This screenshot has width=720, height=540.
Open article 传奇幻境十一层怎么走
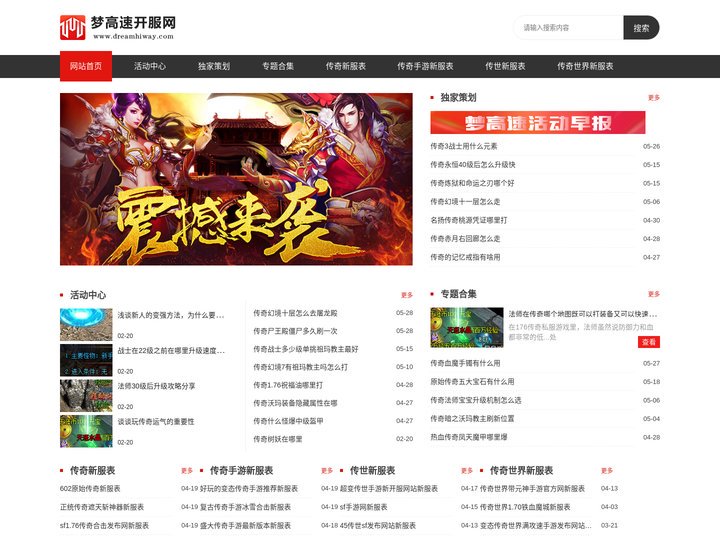pos(465,202)
